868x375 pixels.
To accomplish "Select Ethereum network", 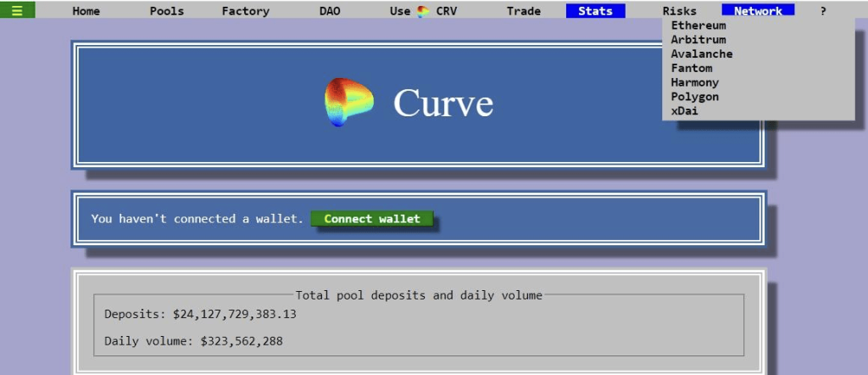I will (698, 25).
